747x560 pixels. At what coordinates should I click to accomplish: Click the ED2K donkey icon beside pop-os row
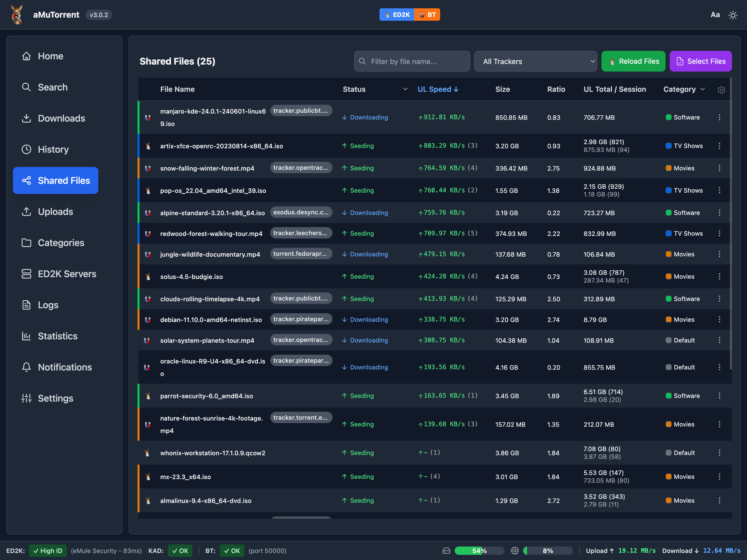[x=148, y=191]
